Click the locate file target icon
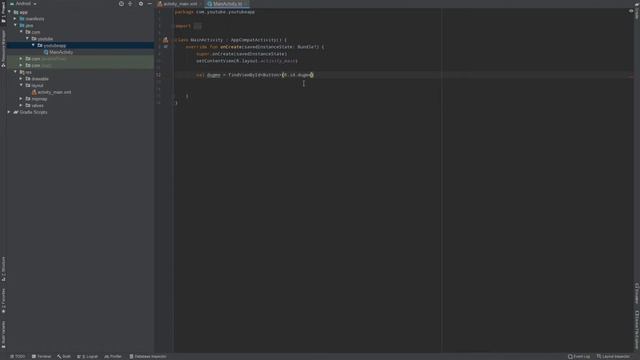 tap(121, 4)
